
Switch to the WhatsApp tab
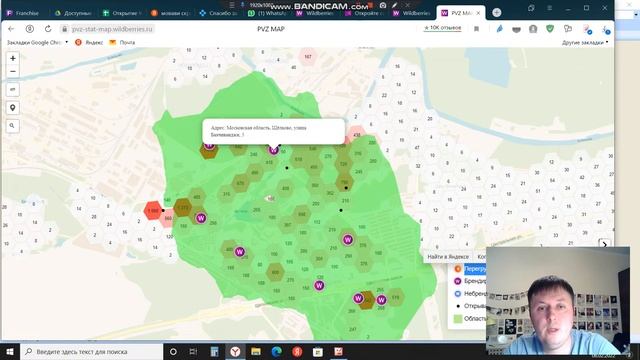coord(267,13)
